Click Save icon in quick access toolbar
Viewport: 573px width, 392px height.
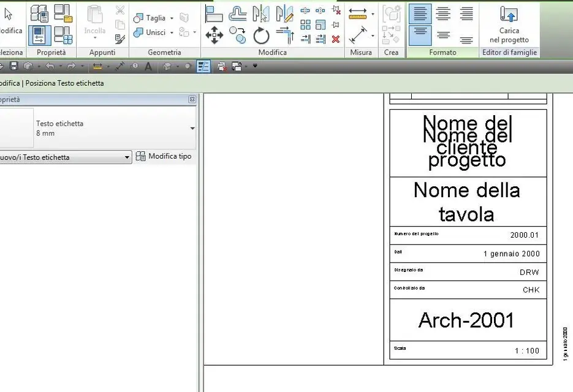click(x=14, y=66)
